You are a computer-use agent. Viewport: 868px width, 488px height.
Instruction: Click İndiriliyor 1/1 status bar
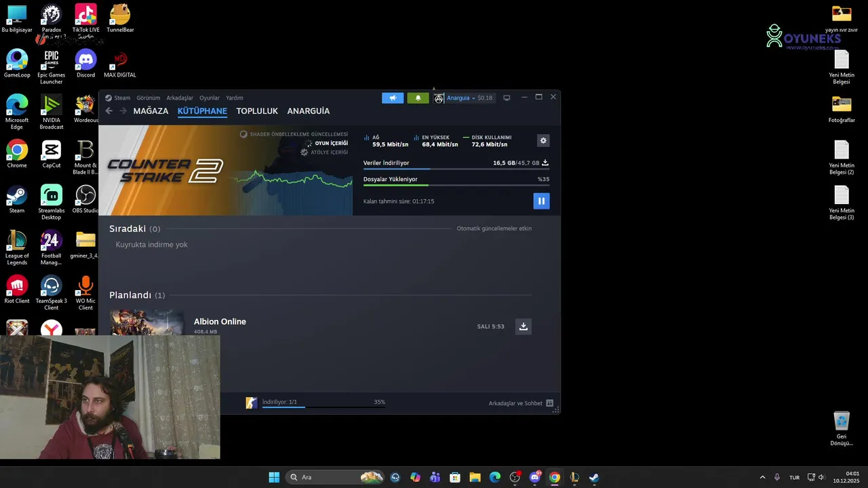(279, 402)
